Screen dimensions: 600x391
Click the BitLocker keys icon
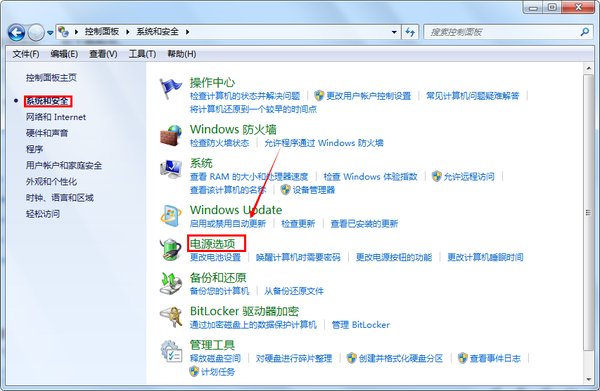[x=171, y=317]
